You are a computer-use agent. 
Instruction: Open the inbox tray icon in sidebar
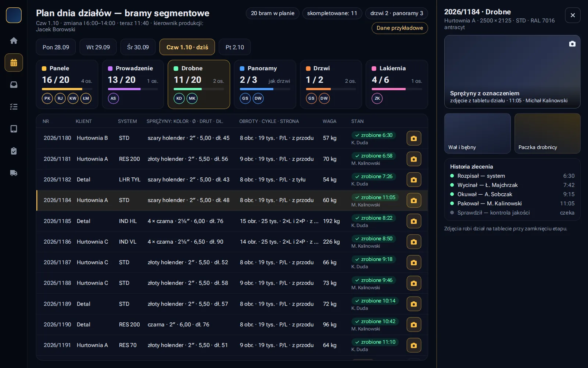pos(14,85)
